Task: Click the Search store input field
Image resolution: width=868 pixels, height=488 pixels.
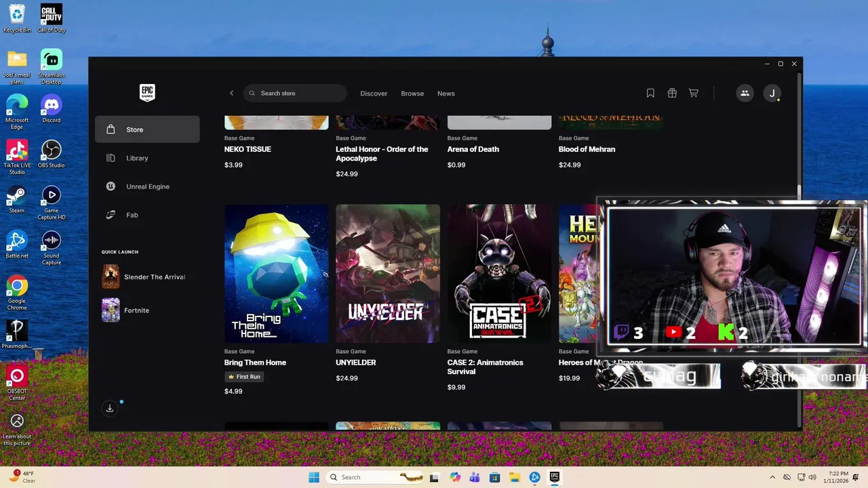Action: tap(295, 94)
